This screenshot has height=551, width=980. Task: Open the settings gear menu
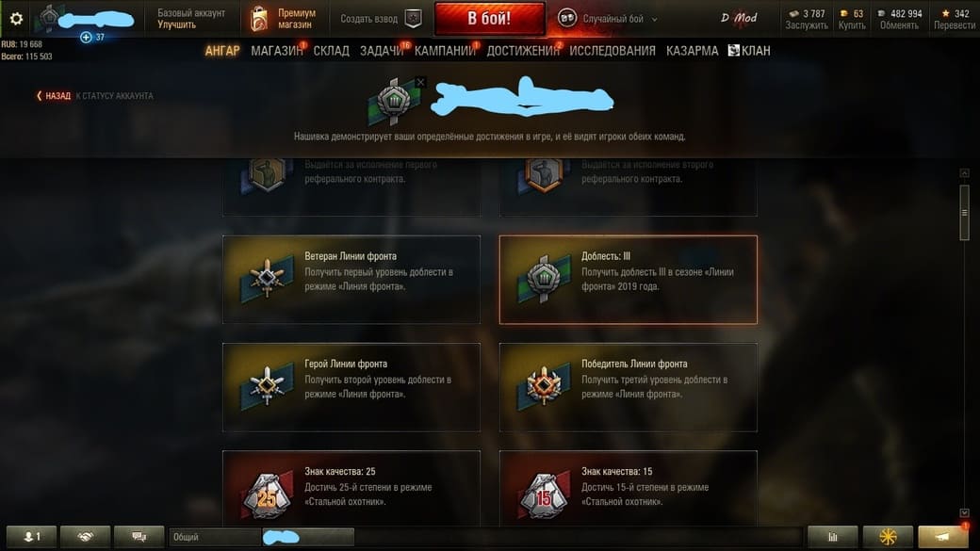(x=16, y=19)
